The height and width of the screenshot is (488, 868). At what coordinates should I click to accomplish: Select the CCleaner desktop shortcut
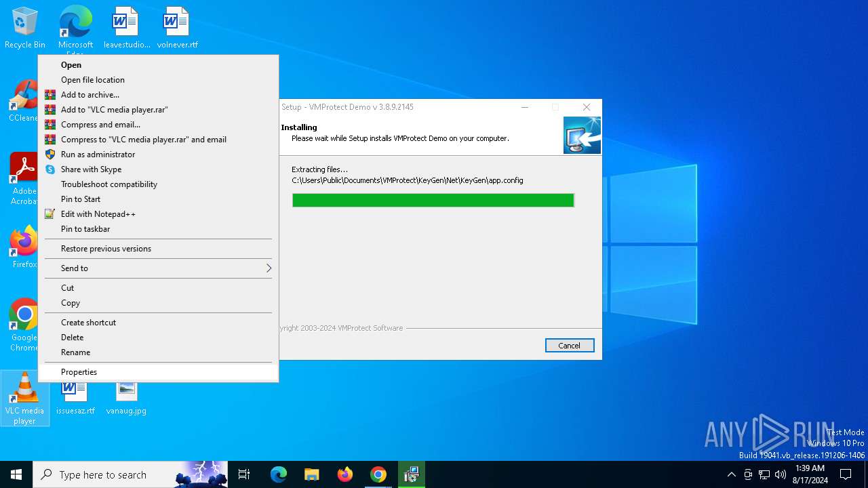point(24,102)
